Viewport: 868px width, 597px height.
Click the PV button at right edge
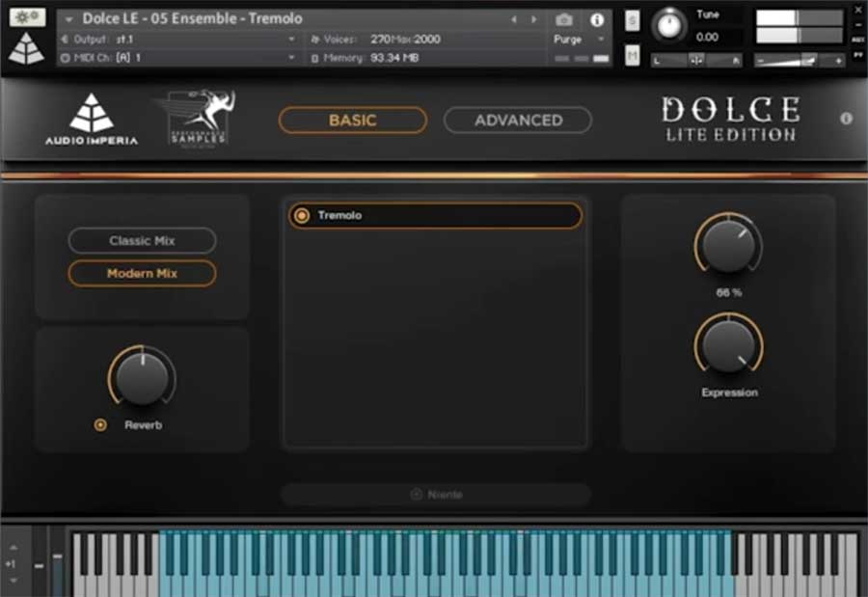(858, 55)
